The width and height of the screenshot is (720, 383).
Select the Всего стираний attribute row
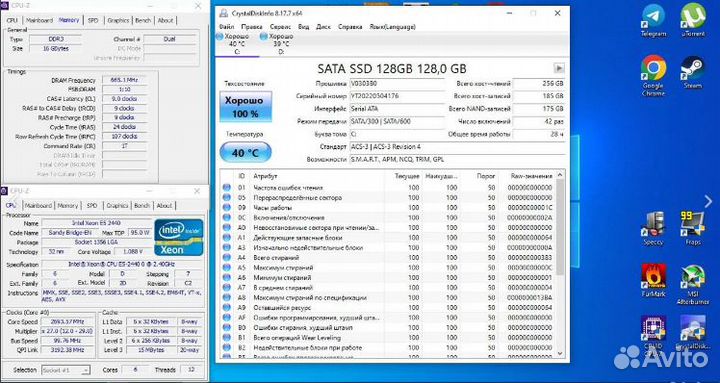point(388,258)
